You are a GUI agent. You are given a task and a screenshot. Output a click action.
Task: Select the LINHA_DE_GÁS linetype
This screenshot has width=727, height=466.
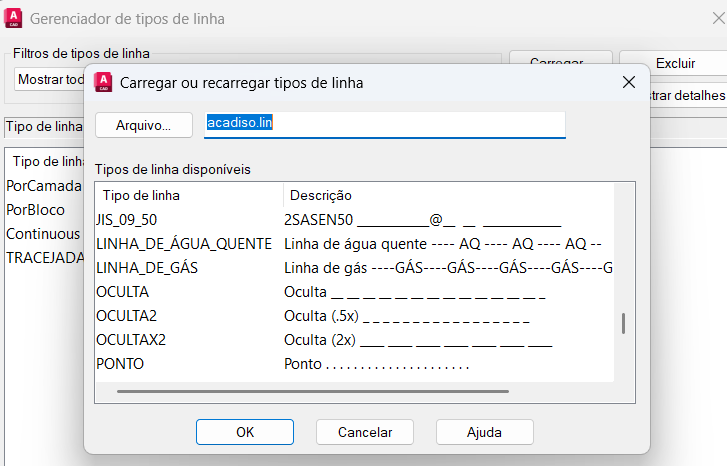pos(147,267)
